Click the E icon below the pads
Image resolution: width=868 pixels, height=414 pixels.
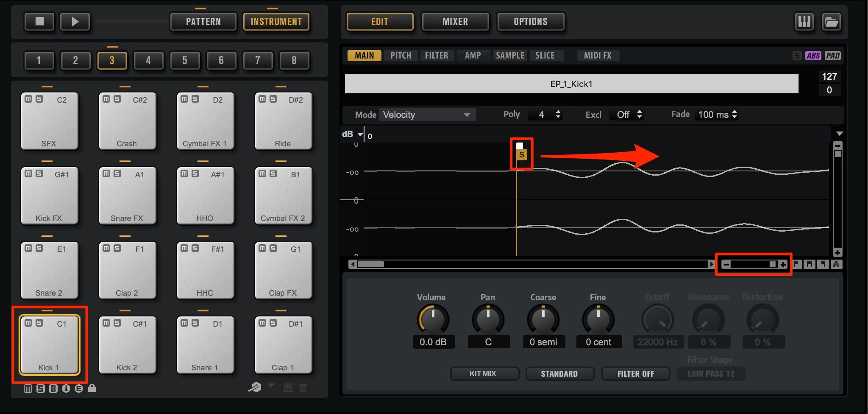coord(79,389)
